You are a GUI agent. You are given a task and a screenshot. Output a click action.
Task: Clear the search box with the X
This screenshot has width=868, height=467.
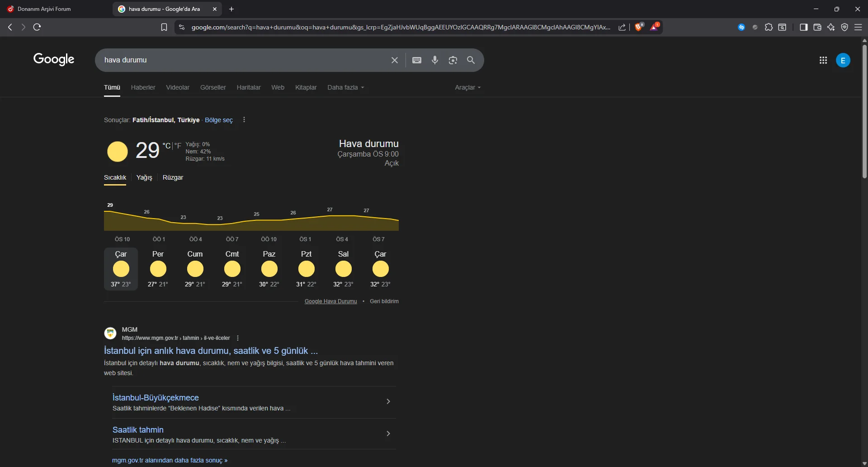click(x=395, y=60)
